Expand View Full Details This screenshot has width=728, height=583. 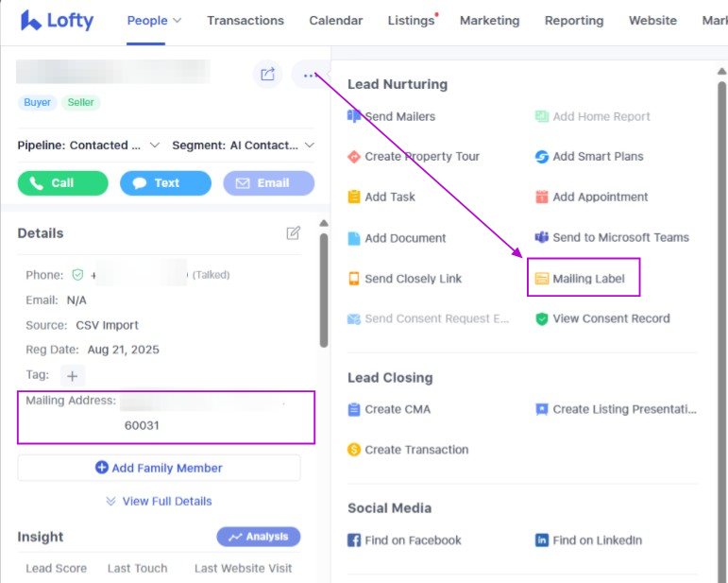tap(159, 501)
